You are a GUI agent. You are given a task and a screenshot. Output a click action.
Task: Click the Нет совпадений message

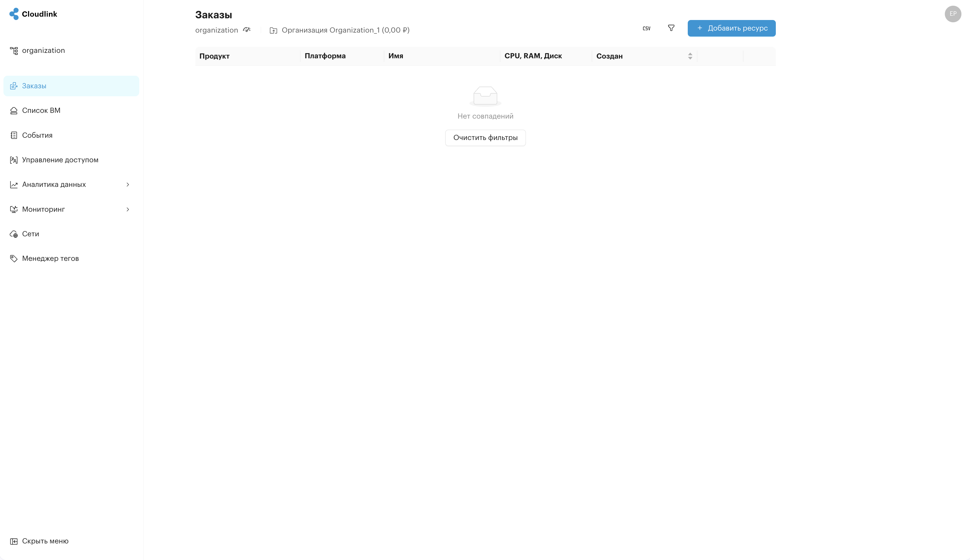[x=485, y=116]
